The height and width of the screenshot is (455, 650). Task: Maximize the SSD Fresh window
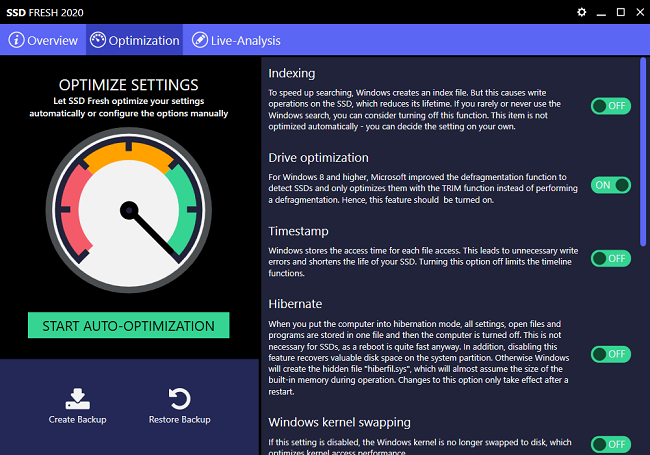[x=621, y=12]
